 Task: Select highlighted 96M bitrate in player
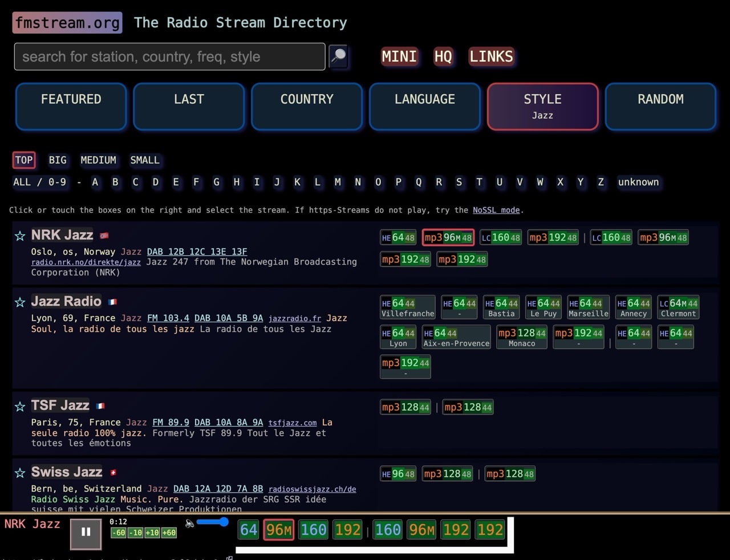(279, 530)
